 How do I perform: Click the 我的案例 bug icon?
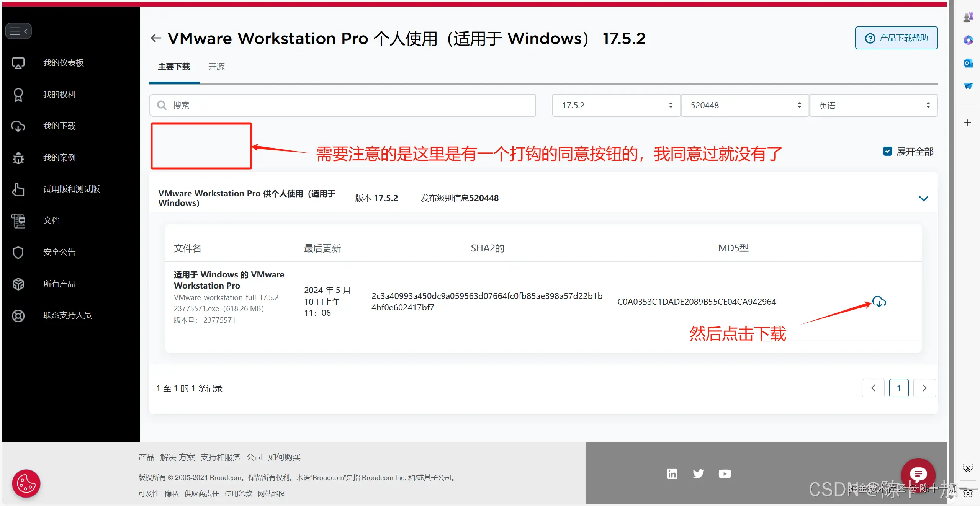(18, 158)
